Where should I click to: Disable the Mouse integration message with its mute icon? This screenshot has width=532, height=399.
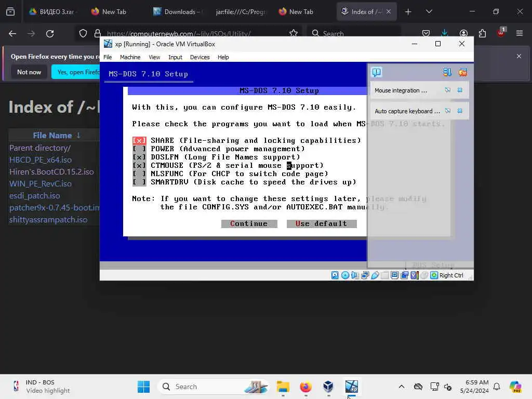(448, 90)
